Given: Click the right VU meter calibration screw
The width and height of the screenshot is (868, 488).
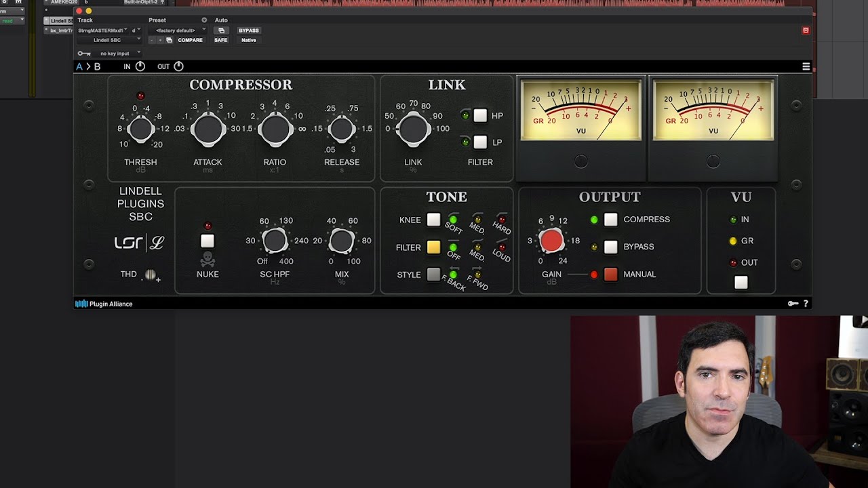Looking at the screenshot, I should (713, 161).
